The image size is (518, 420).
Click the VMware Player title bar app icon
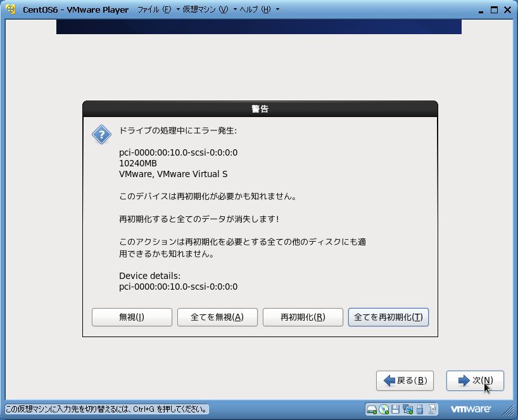pyautogui.click(x=11, y=9)
